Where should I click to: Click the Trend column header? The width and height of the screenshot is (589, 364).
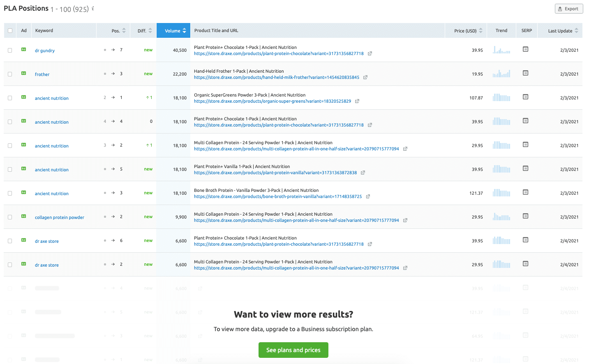click(x=501, y=30)
